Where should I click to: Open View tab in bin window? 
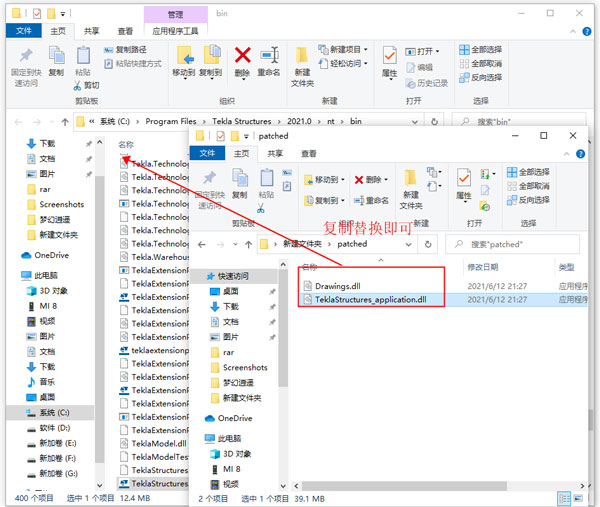125,31
